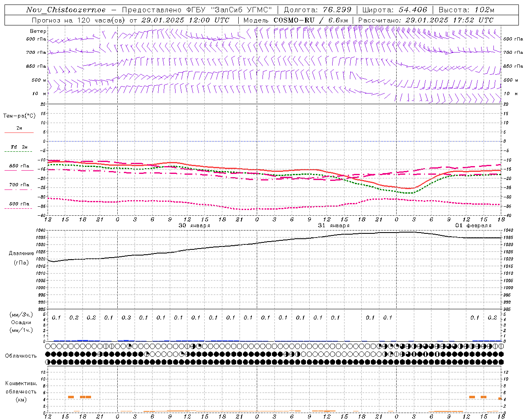The width and height of the screenshot is (525, 420).
Task: Click the dashed 700 гПа temperature legend line
Action: 19,189
